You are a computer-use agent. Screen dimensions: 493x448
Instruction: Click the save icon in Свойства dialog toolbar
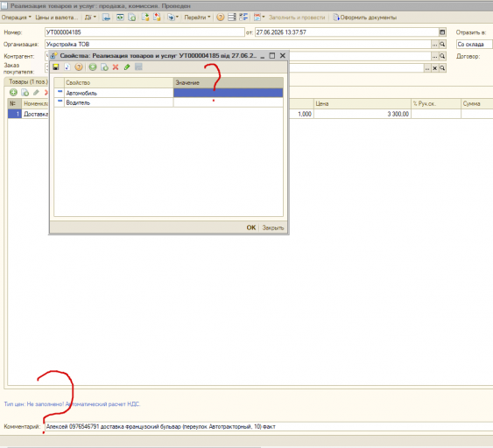tap(56, 66)
